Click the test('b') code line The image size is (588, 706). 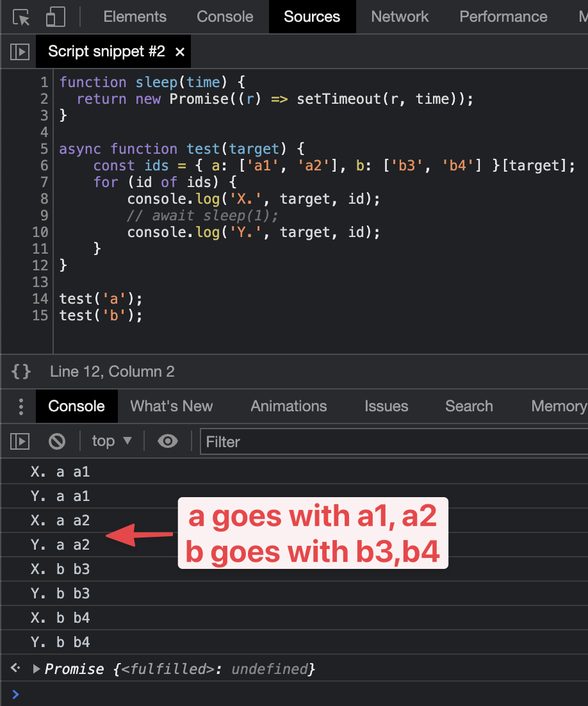click(101, 316)
